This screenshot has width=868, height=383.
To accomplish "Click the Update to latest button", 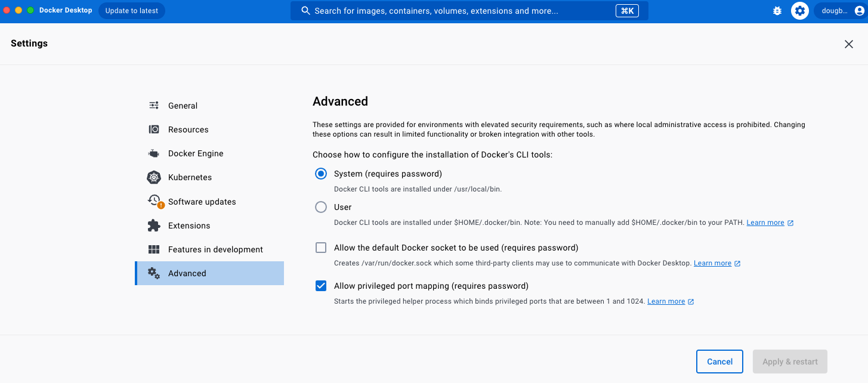I will point(132,11).
